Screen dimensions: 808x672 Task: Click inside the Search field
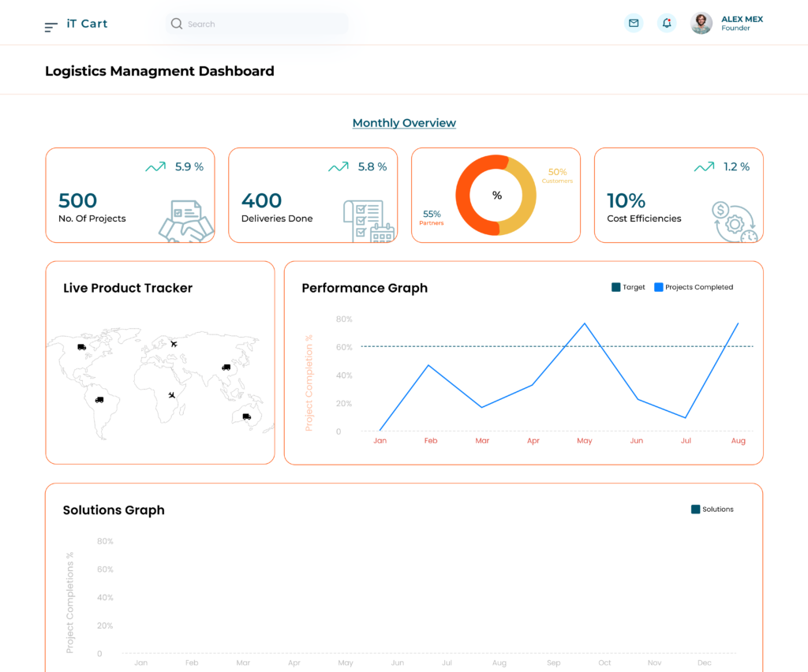coord(260,24)
